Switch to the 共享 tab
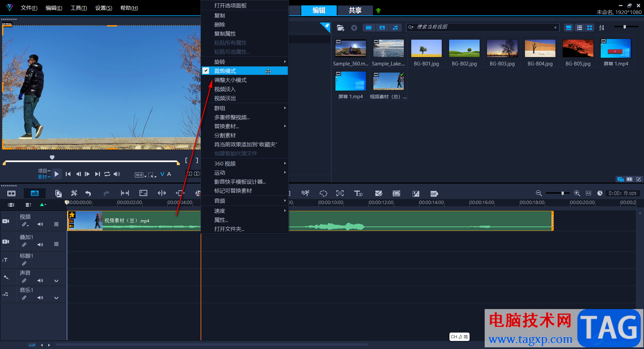 (x=355, y=10)
